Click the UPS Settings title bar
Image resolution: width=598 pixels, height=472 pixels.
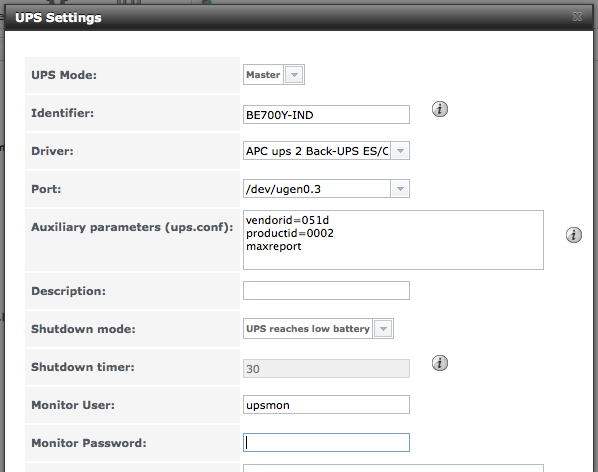299,18
